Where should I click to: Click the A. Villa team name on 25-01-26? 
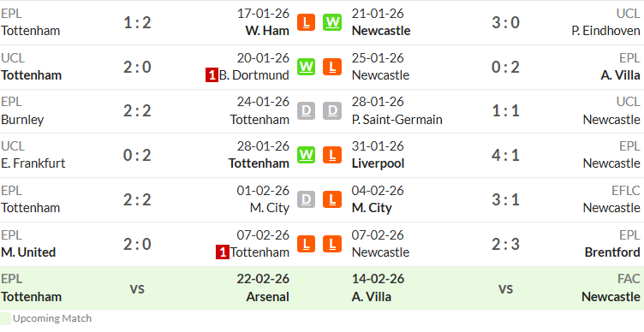coord(620,75)
